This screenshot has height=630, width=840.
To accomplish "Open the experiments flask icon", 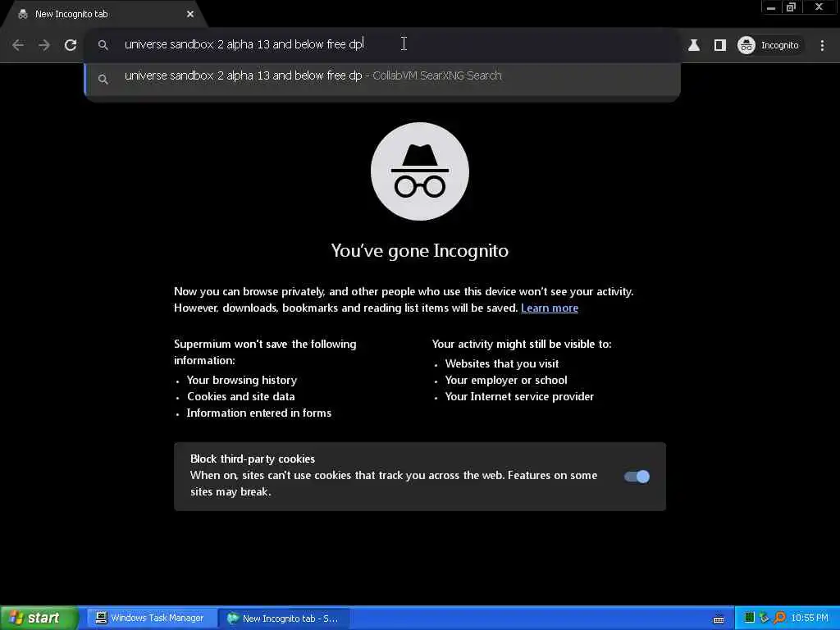I will (x=694, y=45).
